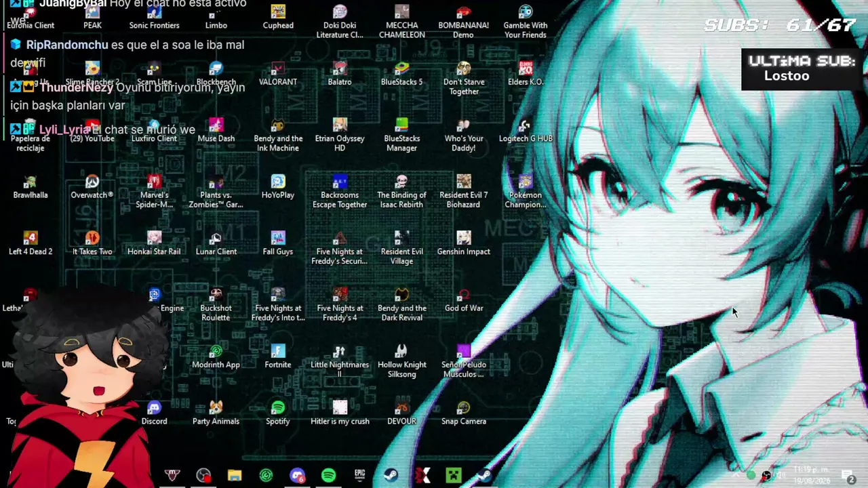Open the Resident Evil 7 Biohazard shortcut
Viewport: 868px width, 488px height.
pyautogui.click(x=464, y=191)
